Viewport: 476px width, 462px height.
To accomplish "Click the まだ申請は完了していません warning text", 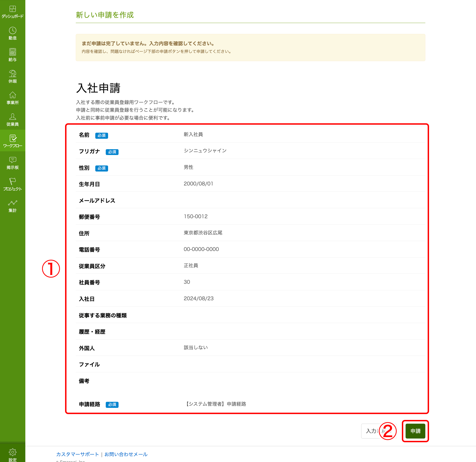I will pyautogui.click(x=148, y=43).
